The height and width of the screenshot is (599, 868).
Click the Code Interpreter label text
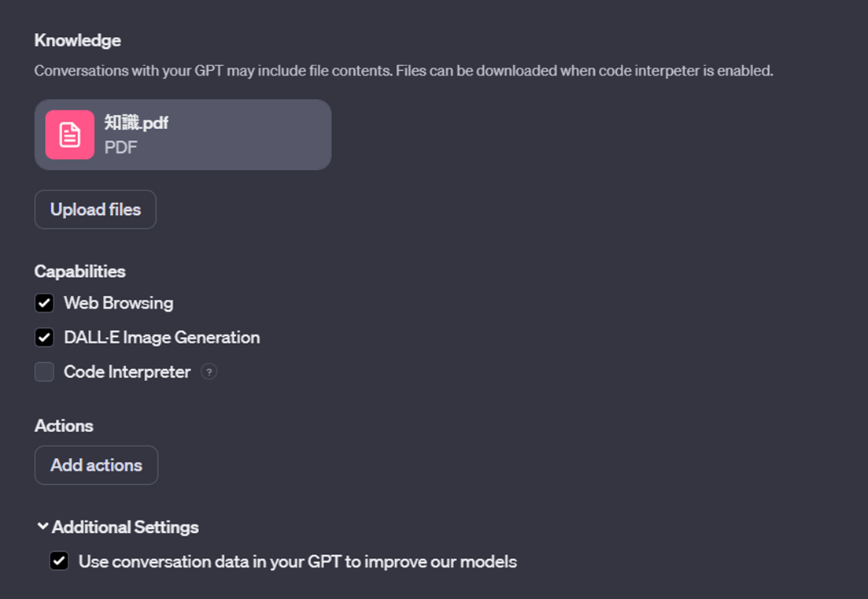coord(127,372)
